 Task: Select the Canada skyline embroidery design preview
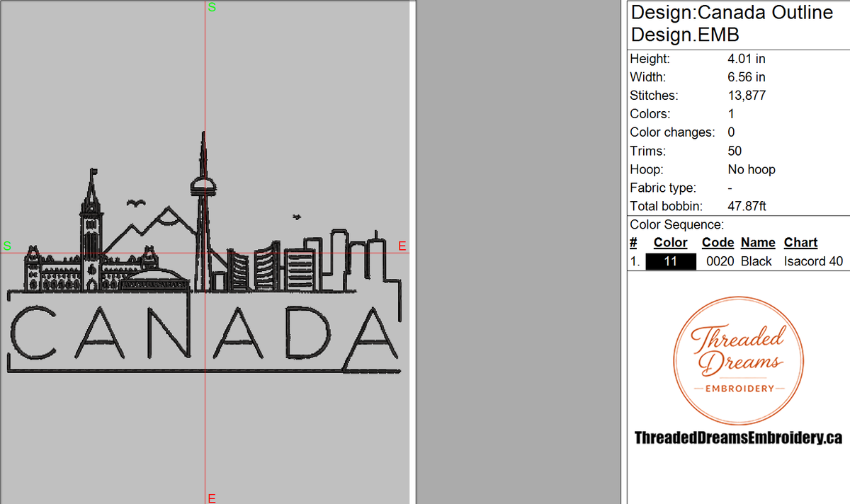(205, 252)
